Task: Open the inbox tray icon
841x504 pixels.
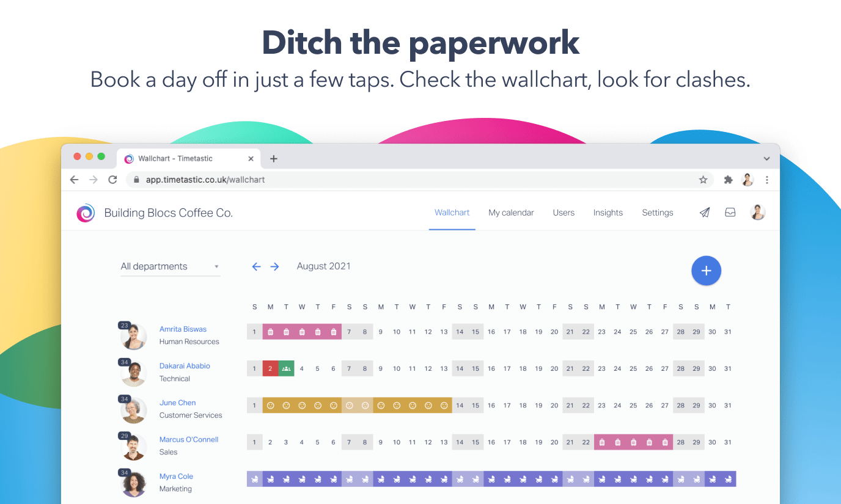Action: click(730, 213)
